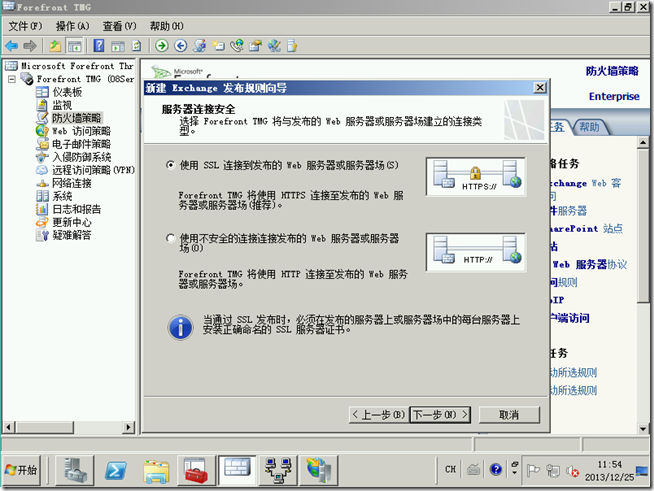Click the Action Center flag tray icon
This screenshot has height=491, width=654.
pos(533,471)
